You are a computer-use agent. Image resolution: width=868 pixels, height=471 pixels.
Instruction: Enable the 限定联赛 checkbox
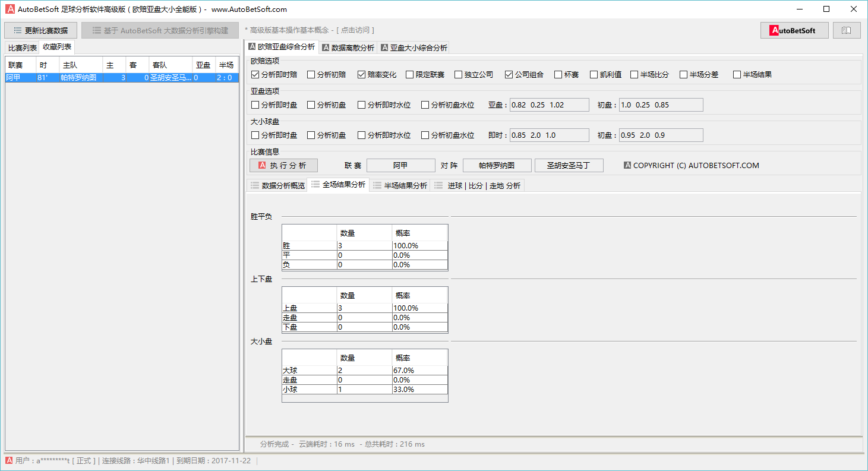(x=410, y=75)
